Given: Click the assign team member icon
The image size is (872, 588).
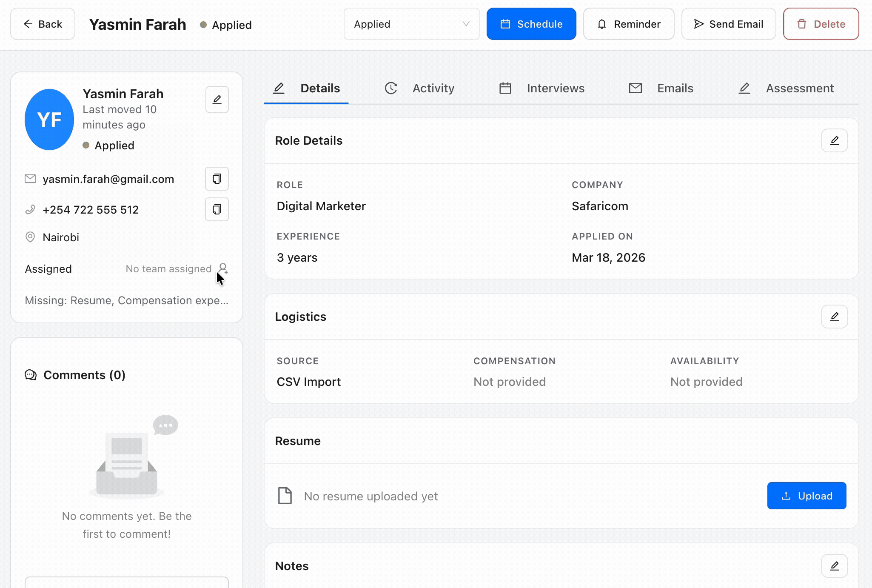Looking at the screenshot, I should [x=223, y=268].
